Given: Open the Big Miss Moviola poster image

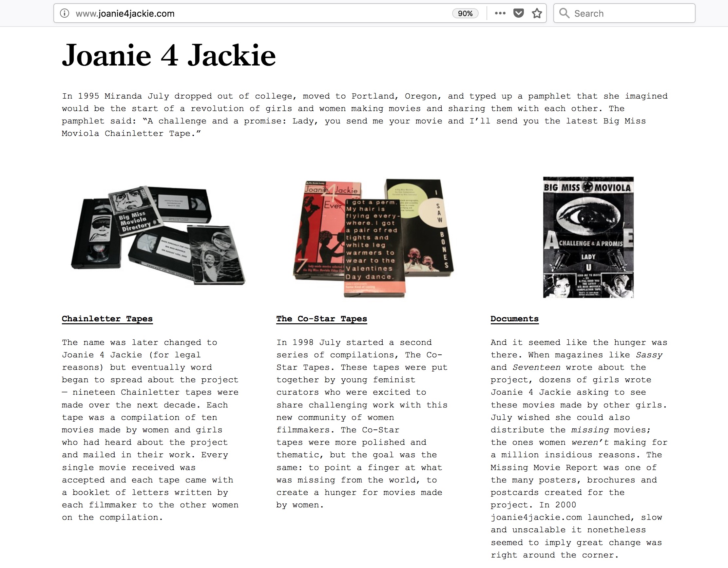Looking at the screenshot, I should 588,237.
